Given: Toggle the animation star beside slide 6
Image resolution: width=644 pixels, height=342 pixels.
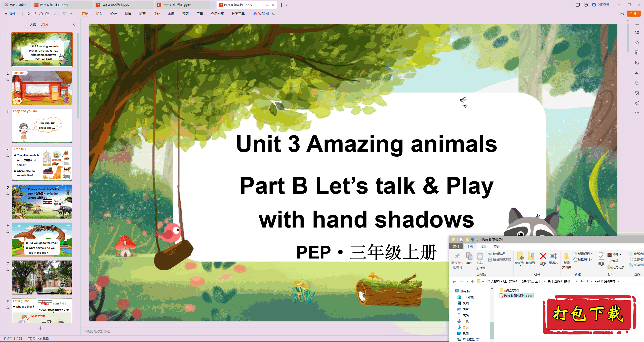Looking at the screenshot, I should tap(8, 232).
